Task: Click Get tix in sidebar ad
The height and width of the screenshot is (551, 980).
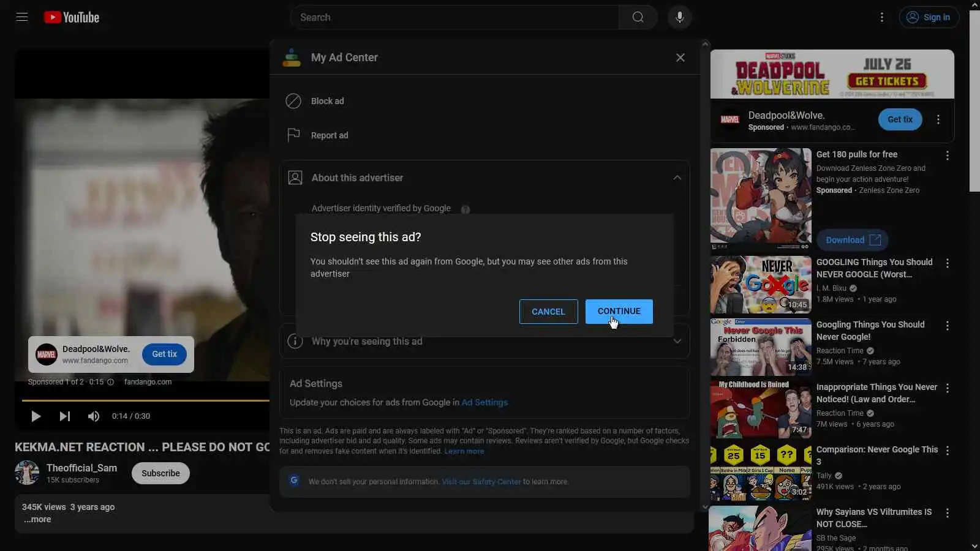Action: coord(900,119)
